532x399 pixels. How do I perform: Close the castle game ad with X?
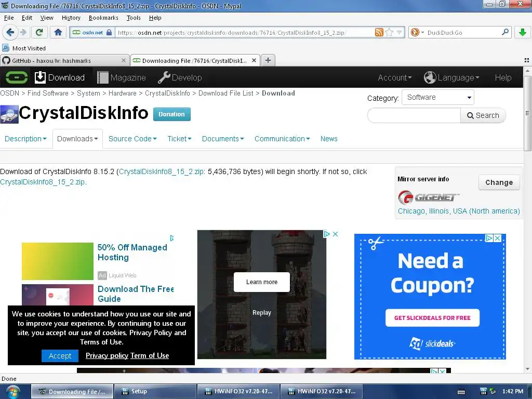pos(335,234)
